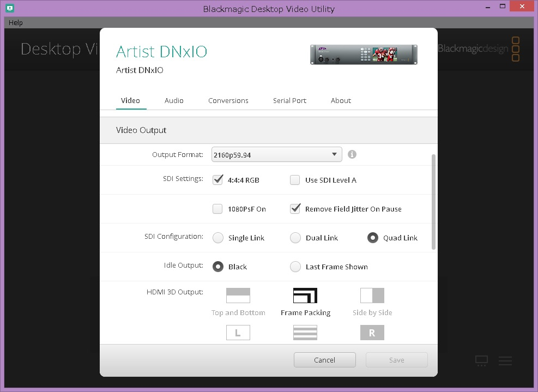This screenshot has width=538, height=392.
Task: Set Idle Output to Last Frame Shown
Action: click(295, 267)
